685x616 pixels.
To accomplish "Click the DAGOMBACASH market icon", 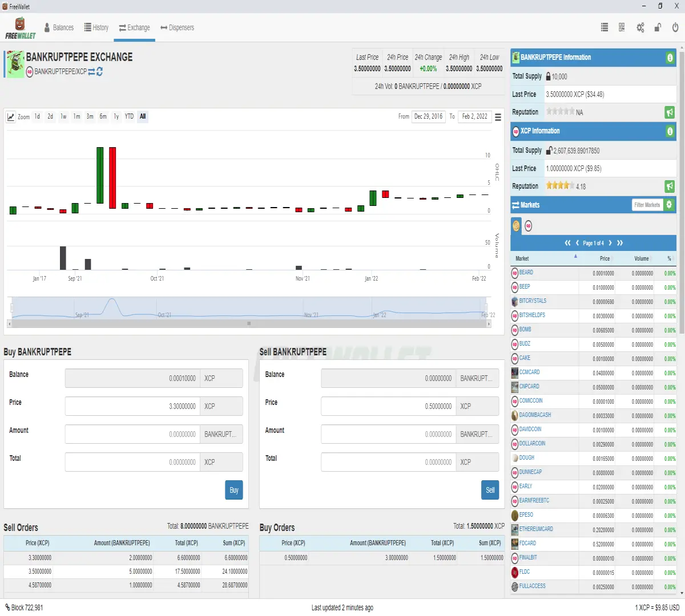I will (515, 415).
